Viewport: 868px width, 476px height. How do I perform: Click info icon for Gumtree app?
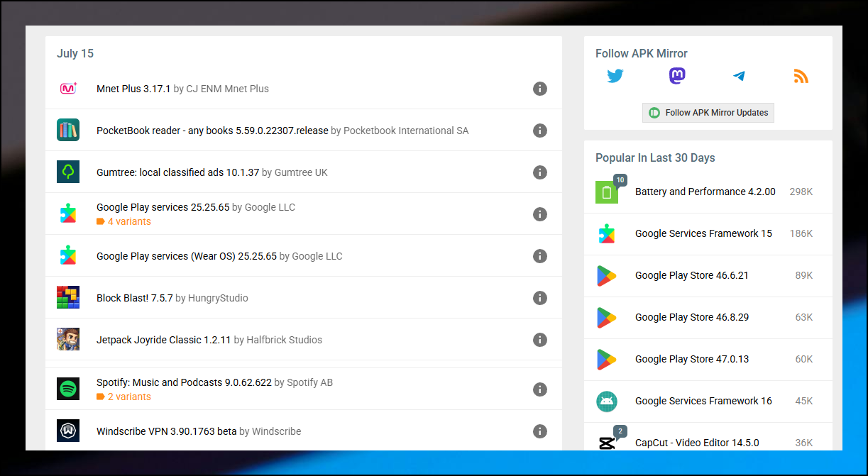point(540,172)
